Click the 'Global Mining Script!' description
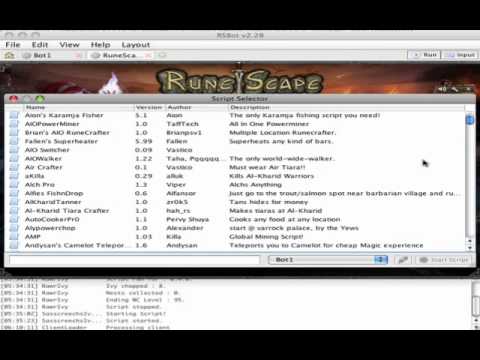The width and height of the screenshot is (480, 360). [266, 237]
